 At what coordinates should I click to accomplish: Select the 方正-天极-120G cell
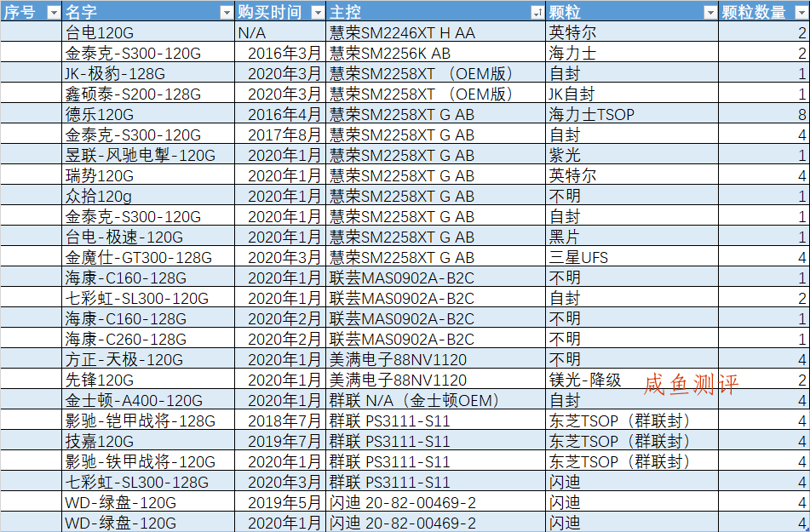click(x=148, y=359)
